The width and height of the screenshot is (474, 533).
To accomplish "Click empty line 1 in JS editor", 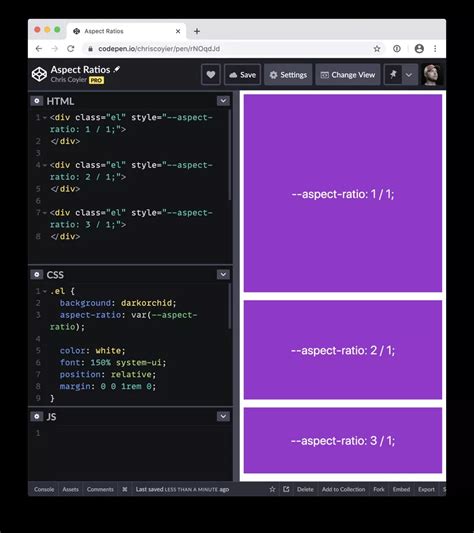I will click(131, 433).
